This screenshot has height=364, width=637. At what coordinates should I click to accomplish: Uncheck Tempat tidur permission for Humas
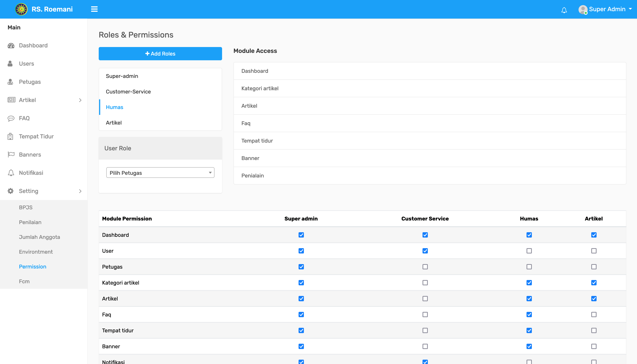pos(529,330)
